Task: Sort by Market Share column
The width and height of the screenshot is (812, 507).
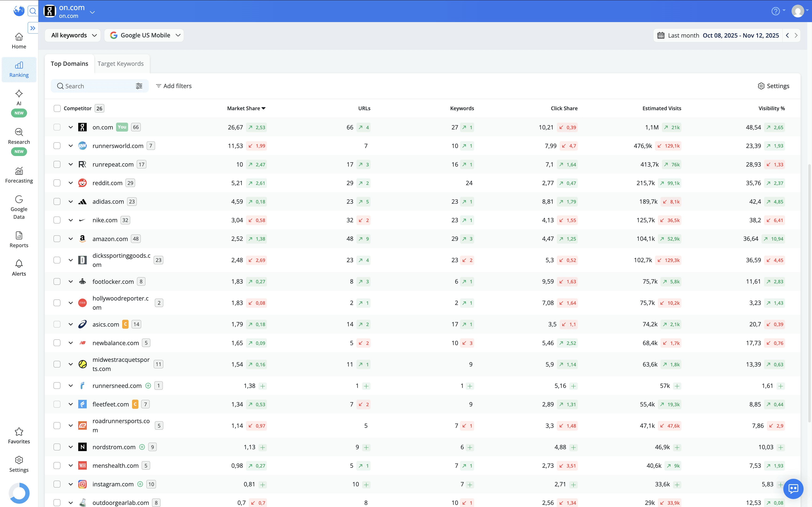Action: (246, 108)
